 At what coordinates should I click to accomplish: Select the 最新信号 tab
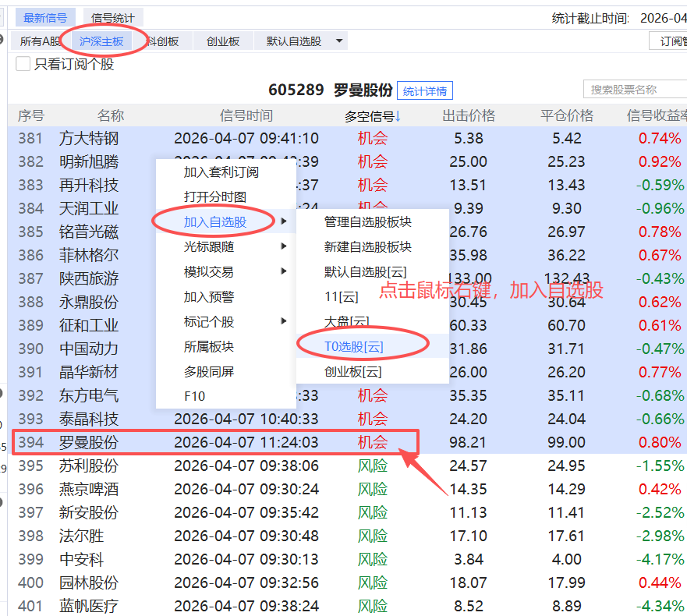click(x=44, y=18)
